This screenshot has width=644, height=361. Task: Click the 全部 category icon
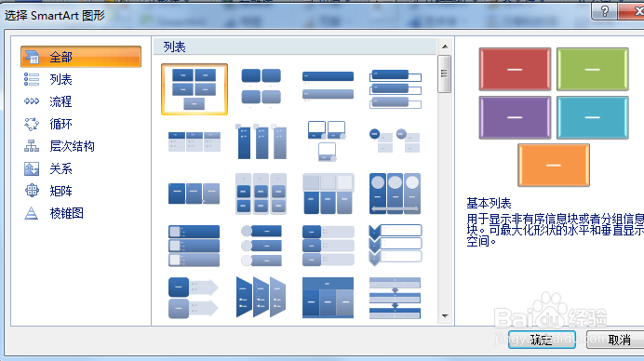tap(32, 57)
